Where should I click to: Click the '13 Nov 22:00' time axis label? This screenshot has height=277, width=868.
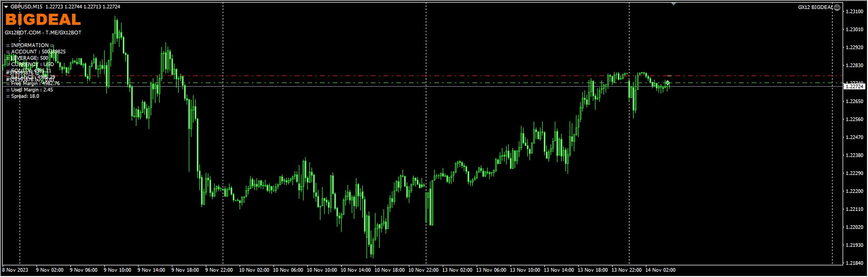click(626, 270)
